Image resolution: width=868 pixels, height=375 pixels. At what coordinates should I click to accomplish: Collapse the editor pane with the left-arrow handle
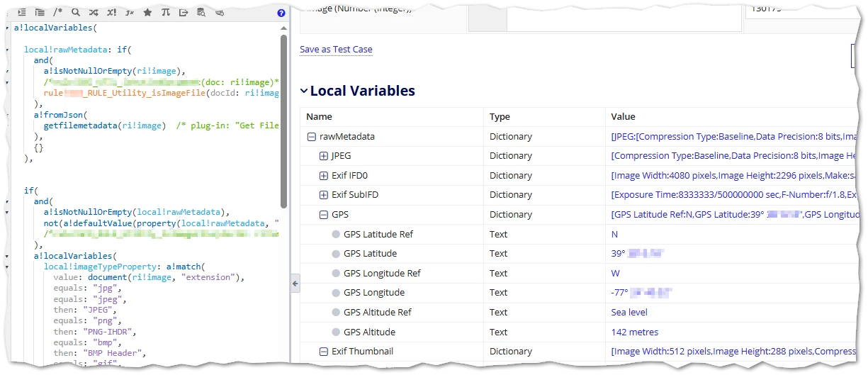(295, 284)
